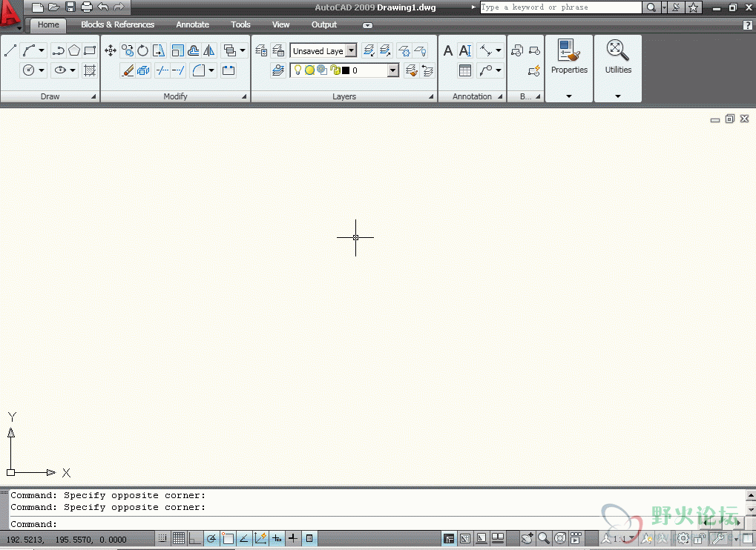
Task: Open the Blocks & References tab
Action: click(118, 24)
